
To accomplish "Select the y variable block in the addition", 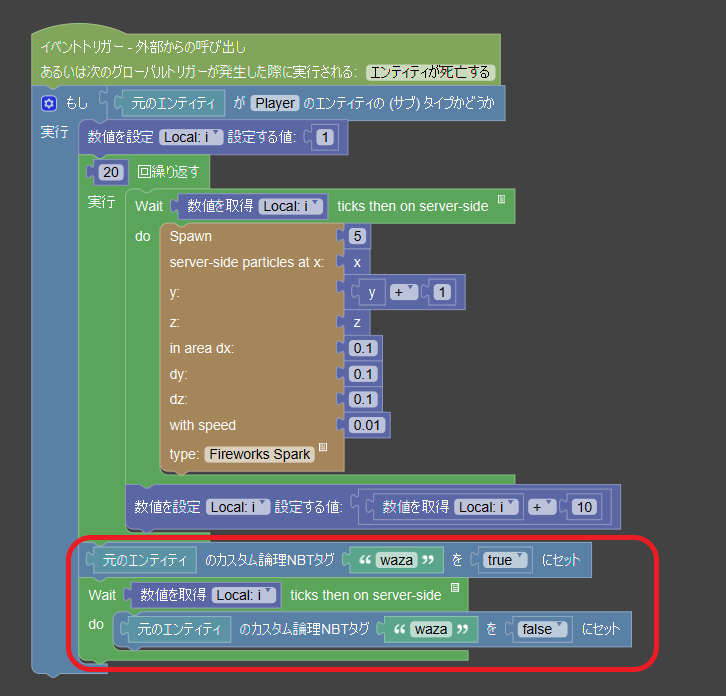I will pos(371,292).
